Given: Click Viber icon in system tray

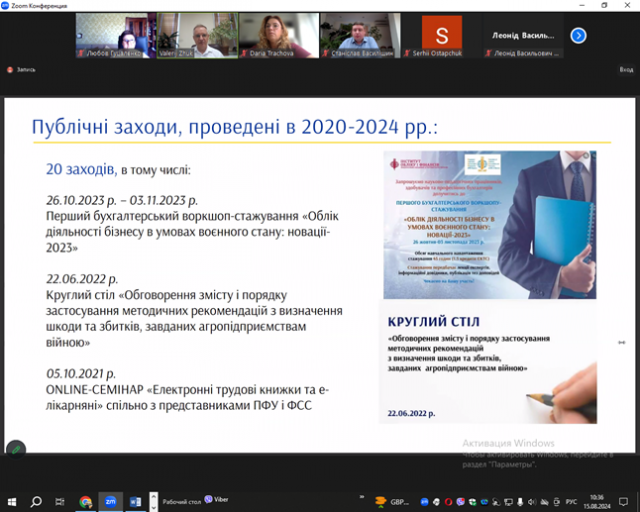Looking at the screenshot, I should click(x=460, y=502).
